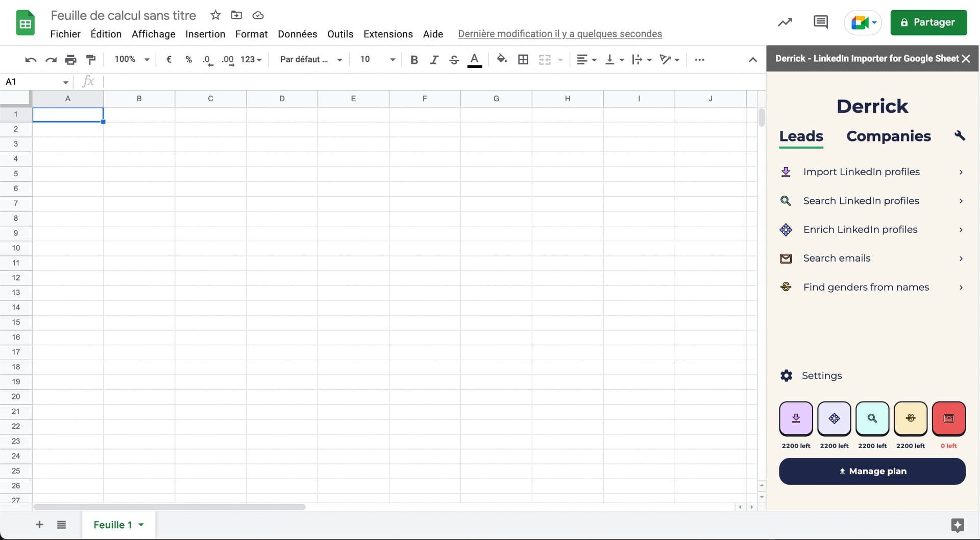Viewport: 980px width, 540px height.
Task: Open the all sheets list
Action: [x=61, y=525]
